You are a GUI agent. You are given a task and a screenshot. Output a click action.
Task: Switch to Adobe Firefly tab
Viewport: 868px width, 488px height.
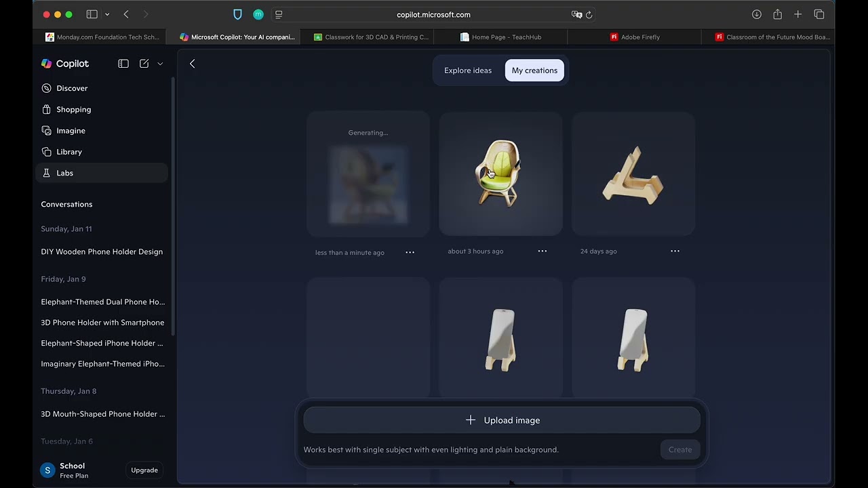(635, 37)
